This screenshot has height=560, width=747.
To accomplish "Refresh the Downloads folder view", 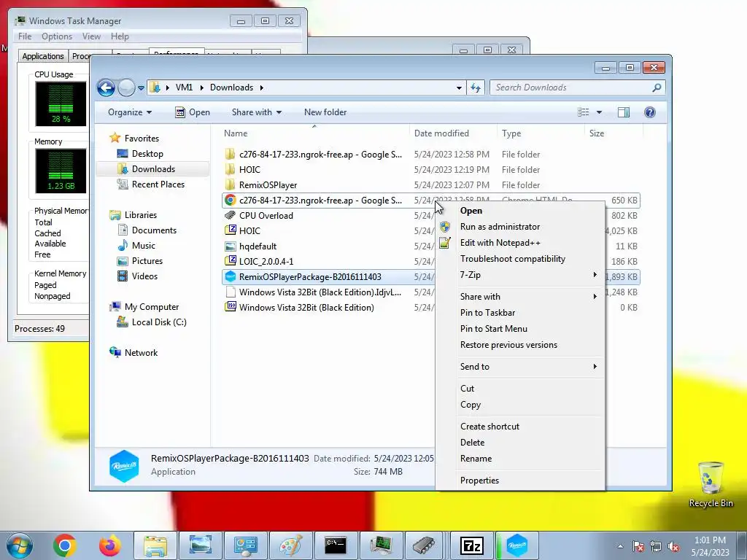I will coord(476,87).
